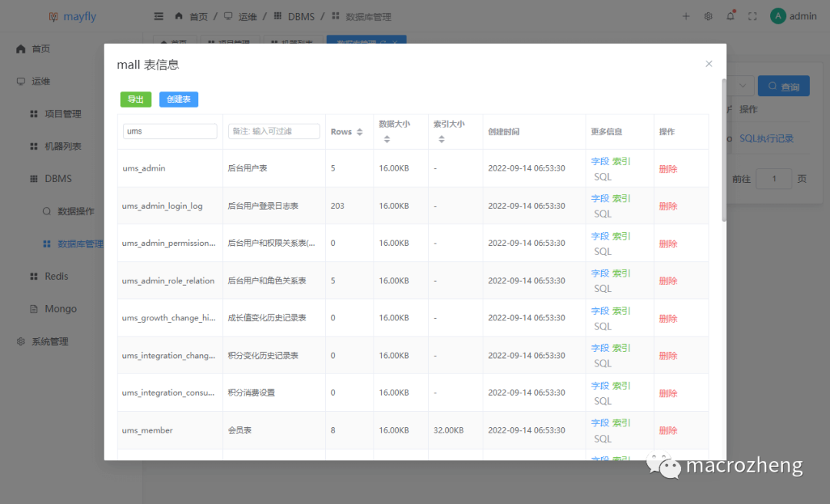Collapse the sidebar via hamburger icon
Screen dimensions: 830x504
tap(158, 15)
